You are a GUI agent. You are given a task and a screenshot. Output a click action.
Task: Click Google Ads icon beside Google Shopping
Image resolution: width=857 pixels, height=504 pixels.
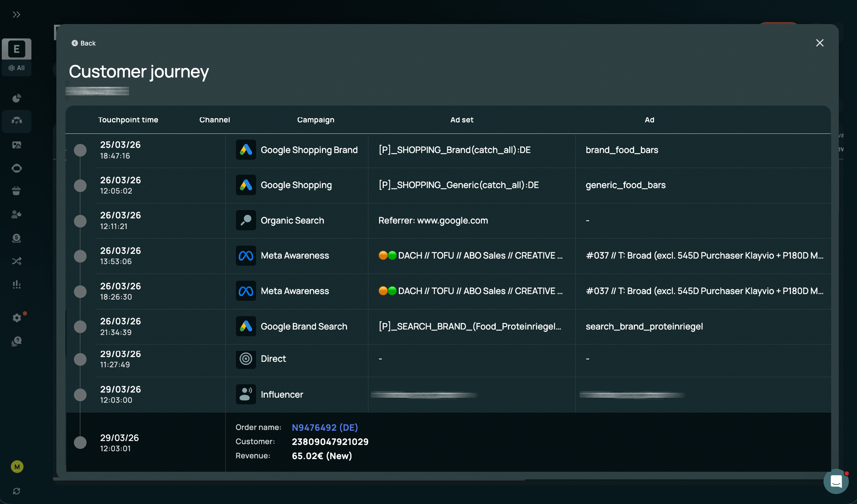pos(246,185)
